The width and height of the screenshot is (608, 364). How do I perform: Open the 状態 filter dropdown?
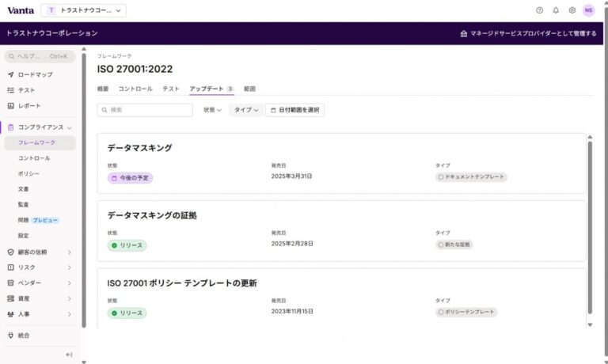(212, 110)
